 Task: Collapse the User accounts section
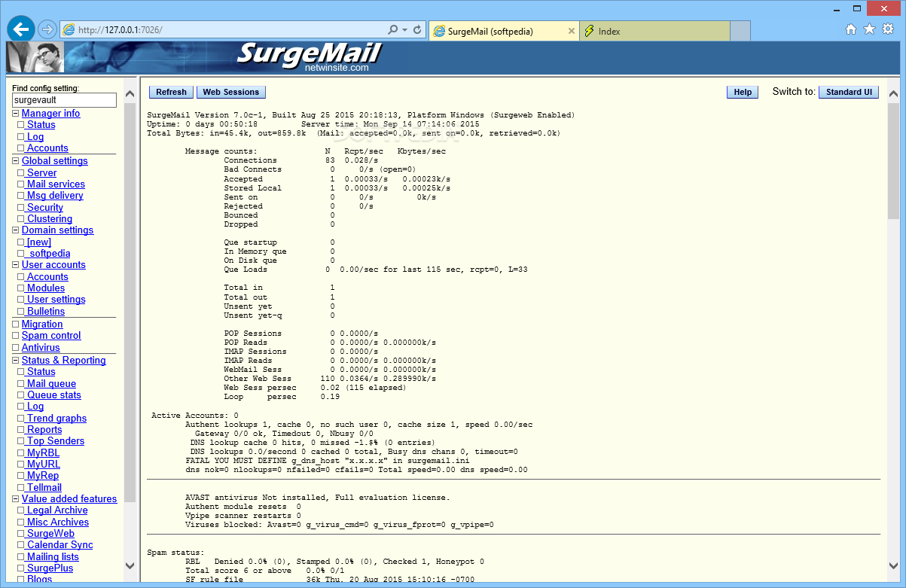click(x=15, y=265)
